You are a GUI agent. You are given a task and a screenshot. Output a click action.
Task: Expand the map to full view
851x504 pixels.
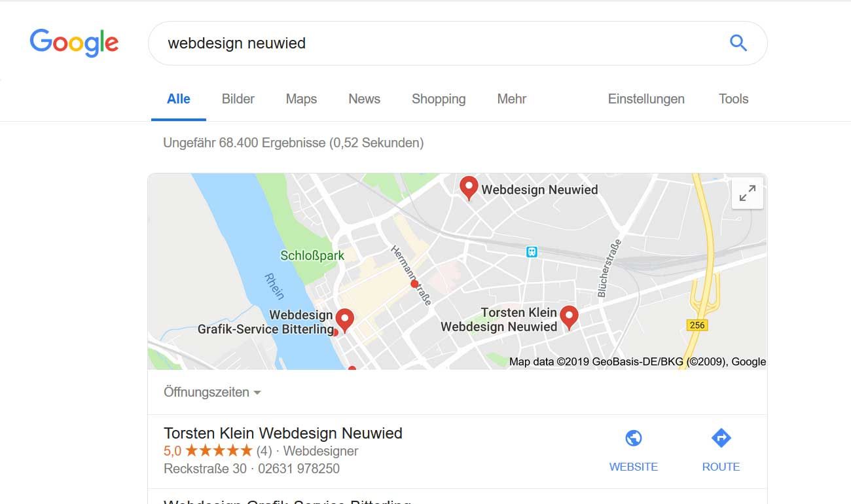[x=748, y=193]
